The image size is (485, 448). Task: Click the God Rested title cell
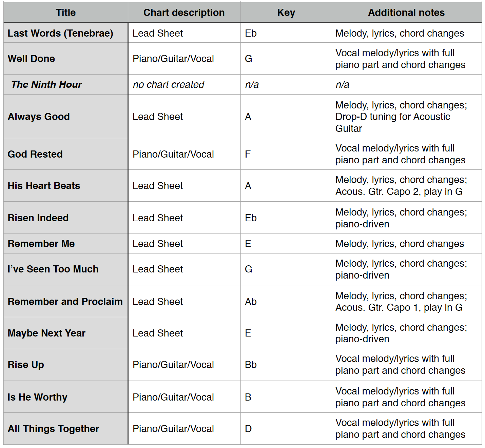click(x=35, y=154)
